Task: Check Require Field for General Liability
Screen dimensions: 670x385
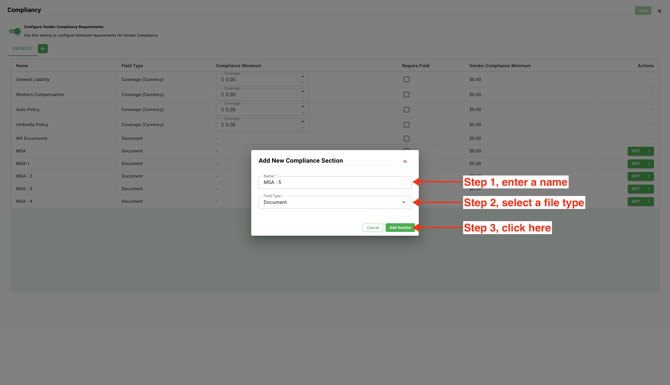Action: tap(406, 79)
